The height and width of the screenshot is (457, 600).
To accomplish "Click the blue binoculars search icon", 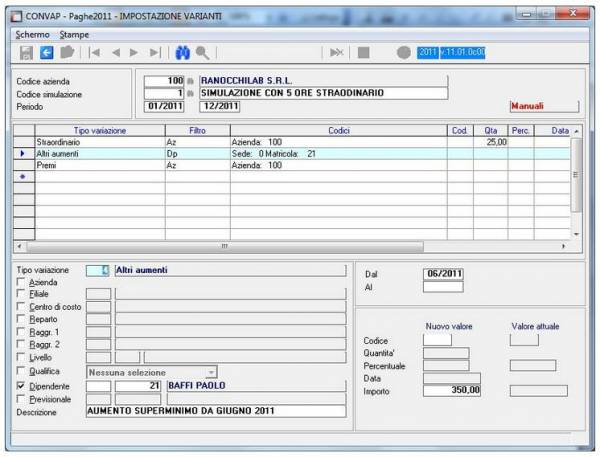I will (x=183, y=52).
